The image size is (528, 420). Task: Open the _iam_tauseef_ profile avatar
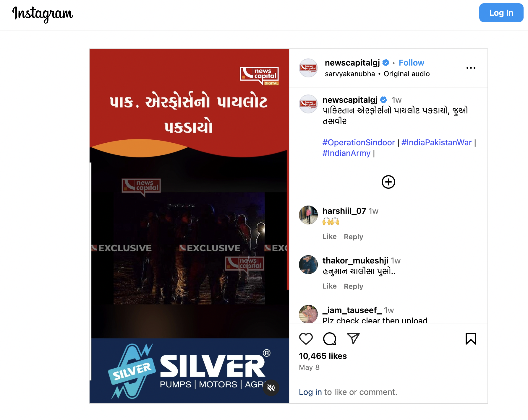[308, 314]
